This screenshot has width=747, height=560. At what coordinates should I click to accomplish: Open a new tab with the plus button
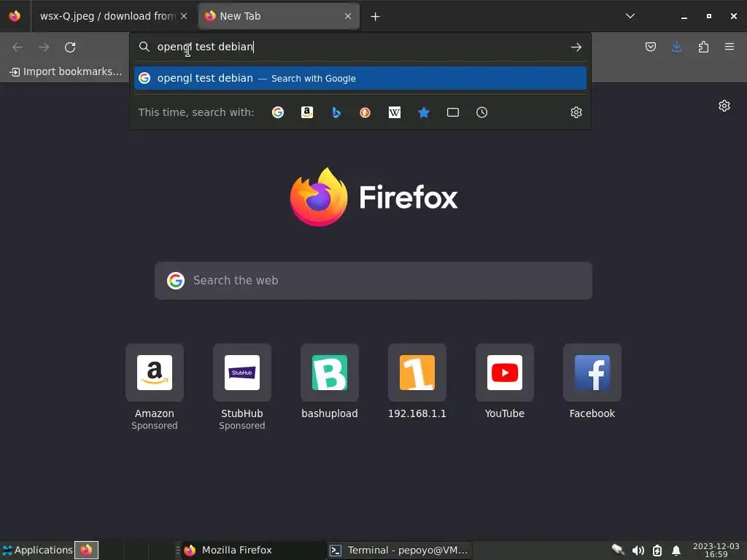376,17
